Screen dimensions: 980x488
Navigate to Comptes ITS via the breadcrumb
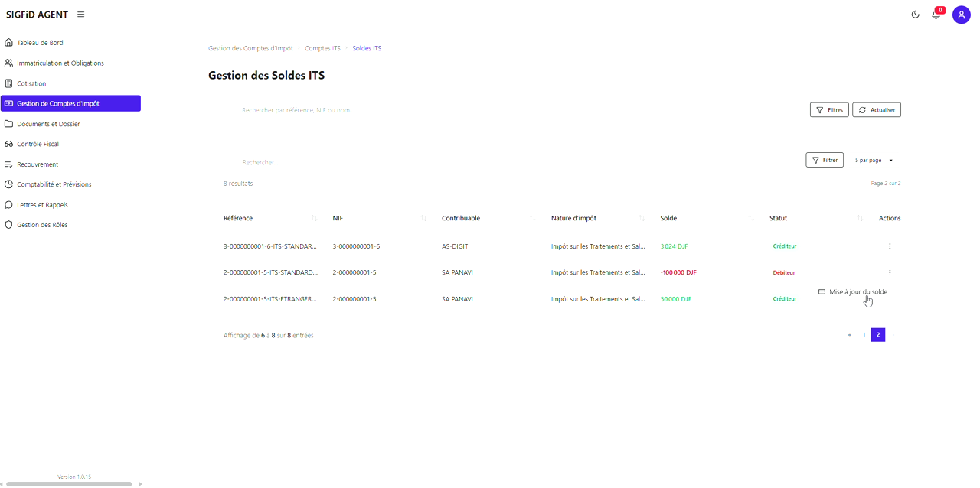(x=322, y=48)
